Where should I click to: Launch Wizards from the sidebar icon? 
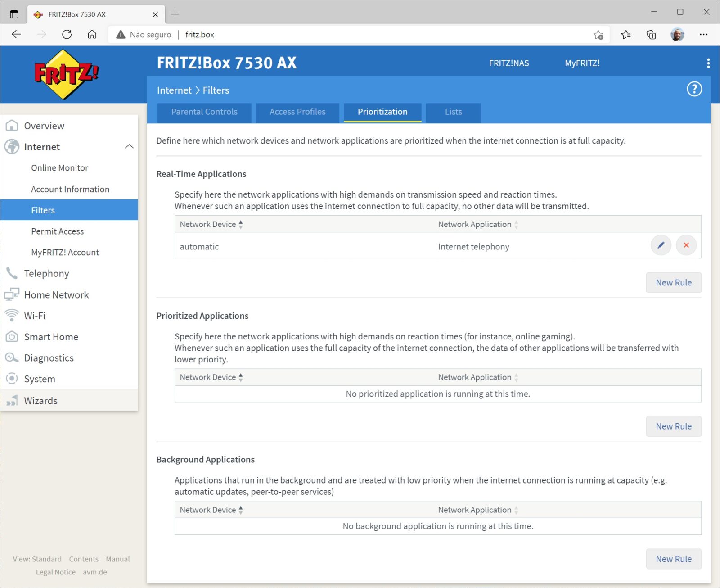[x=12, y=400]
